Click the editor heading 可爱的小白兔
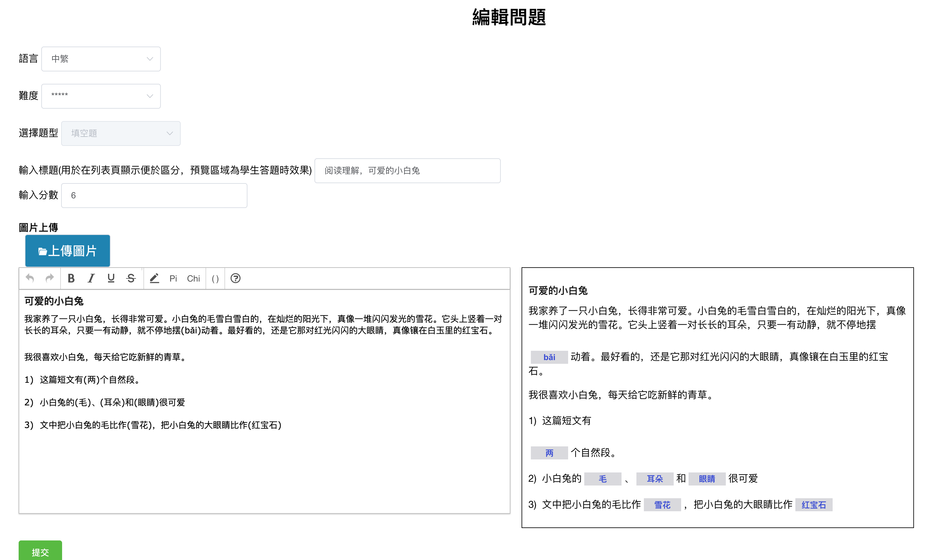Screen dimensions: 927x560 (x=54, y=301)
